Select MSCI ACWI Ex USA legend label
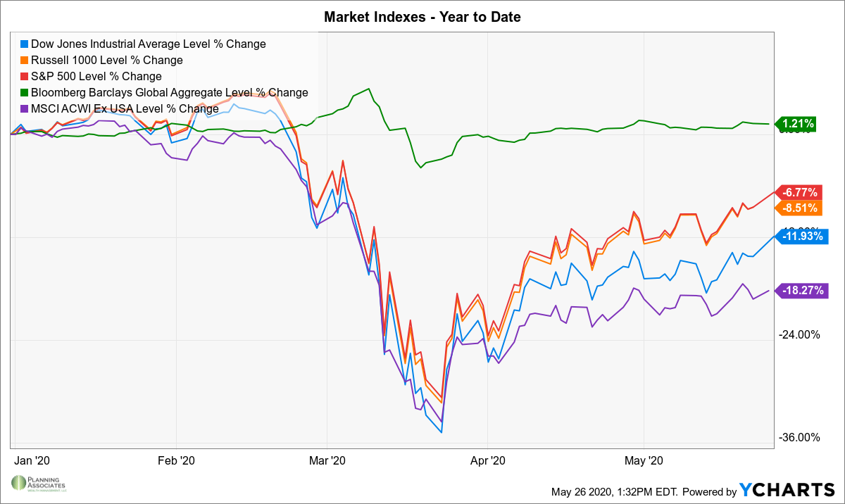The width and height of the screenshot is (845, 504). (125, 108)
